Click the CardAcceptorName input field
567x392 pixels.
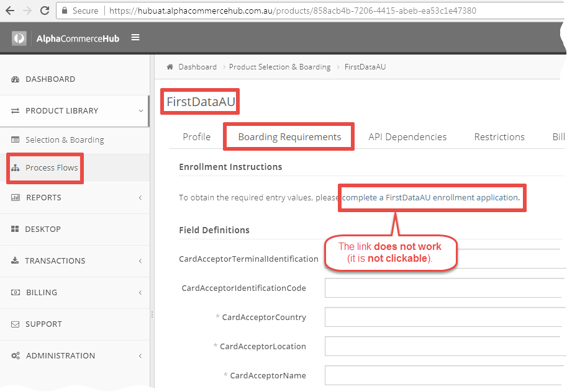(x=445, y=375)
